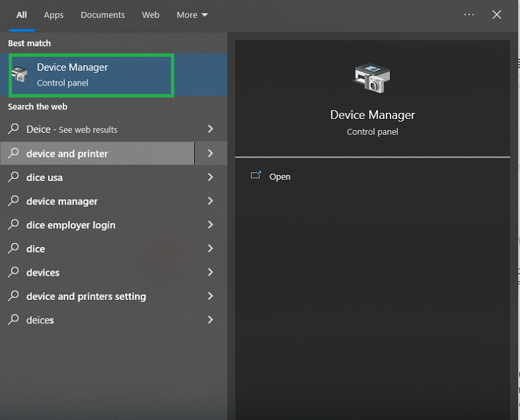520x420 pixels.
Task: Click the search icon beside 'device and printer'
Action: point(13,153)
